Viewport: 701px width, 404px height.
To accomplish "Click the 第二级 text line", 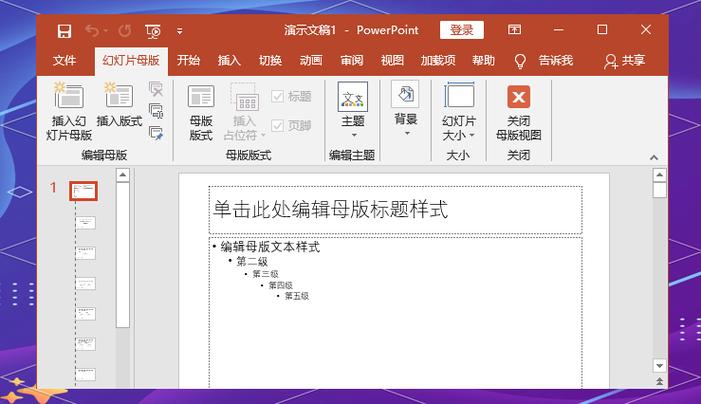I will 252,261.
